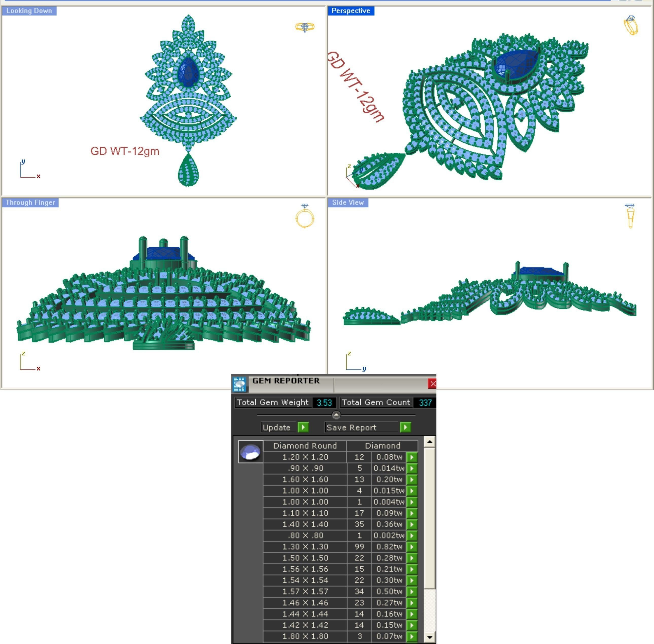This screenshot has height=644, width=654.
Task: Close the Gem Reporter panel
Action: click(x=432, y=384)
